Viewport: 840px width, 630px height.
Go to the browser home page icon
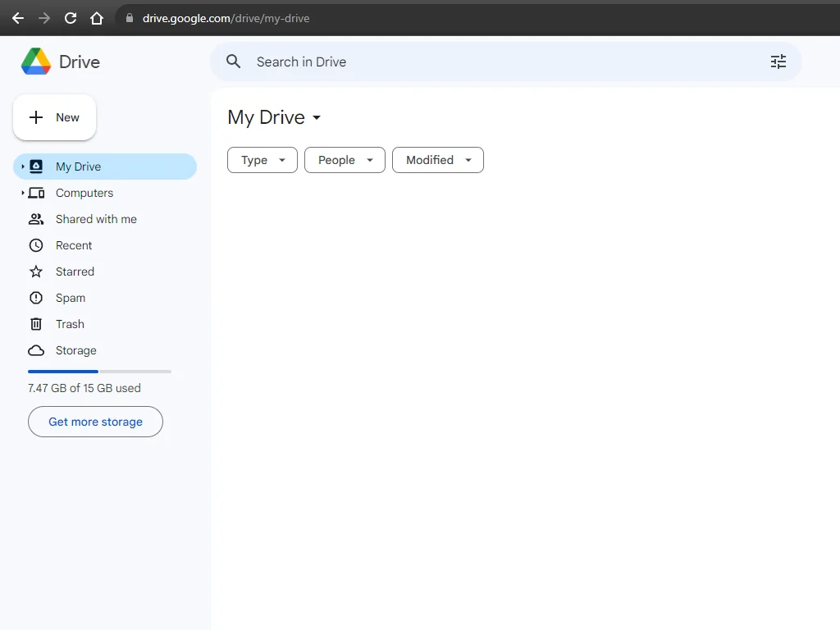[x=97, y=18]
